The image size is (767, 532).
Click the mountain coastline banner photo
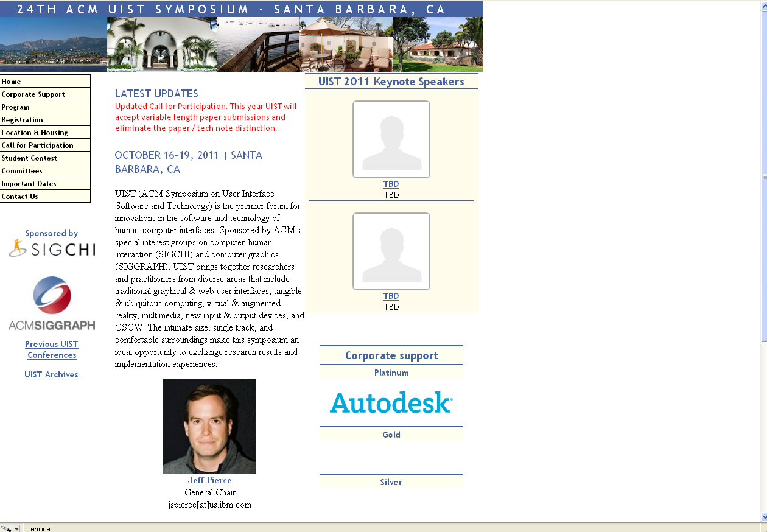pos(54,44)
